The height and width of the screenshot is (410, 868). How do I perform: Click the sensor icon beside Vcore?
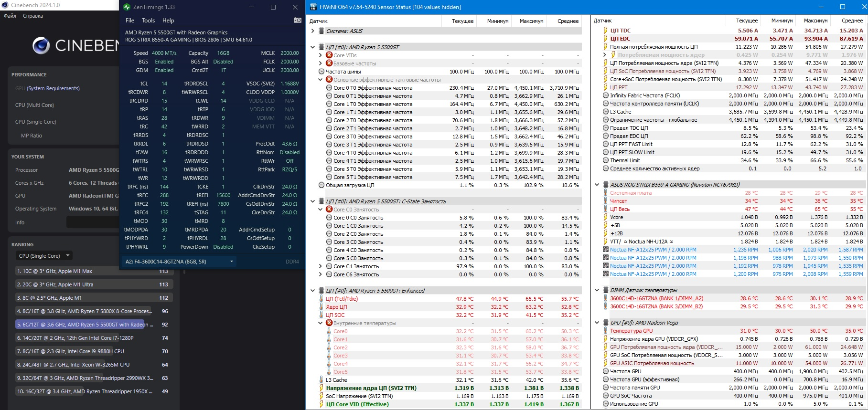coord(606,217)
